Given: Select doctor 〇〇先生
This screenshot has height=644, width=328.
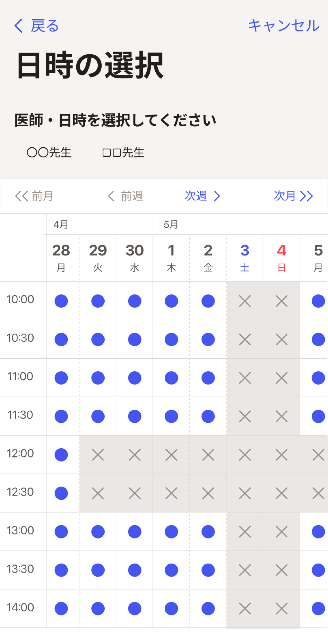Looking at the screenshot, I should tap(49, 152).
